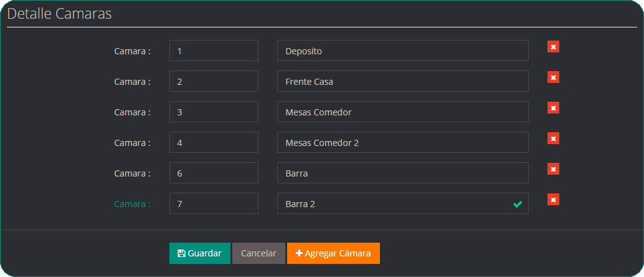Edit the Deposito name field

coord(402,51)
